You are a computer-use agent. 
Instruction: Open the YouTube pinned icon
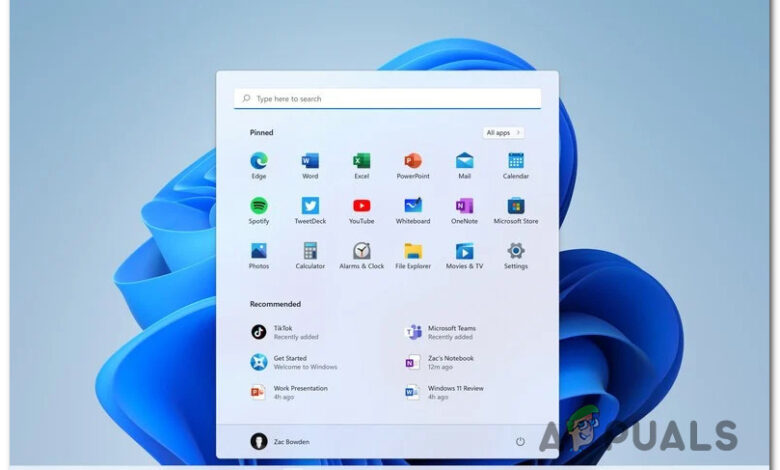pos(362,206)
